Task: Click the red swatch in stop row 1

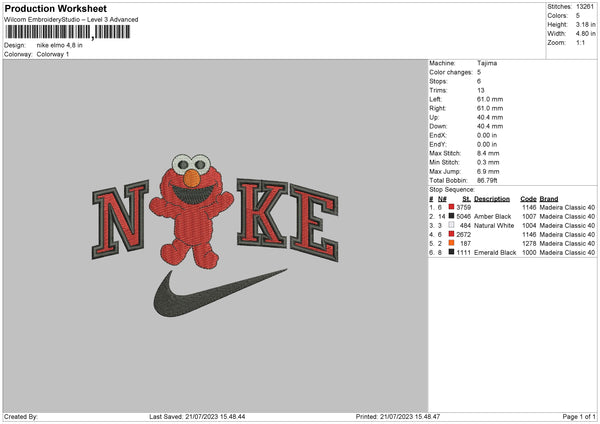Action: tap(452, 207)
